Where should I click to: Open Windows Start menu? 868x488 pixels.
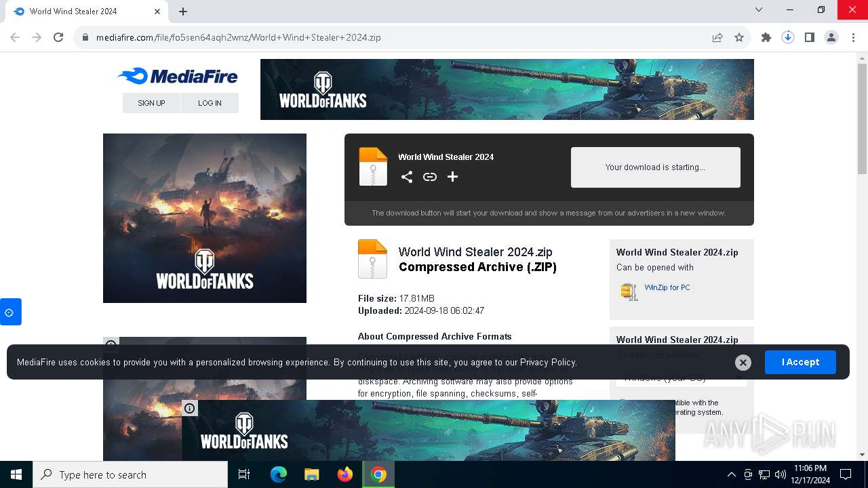click(16, 474)
